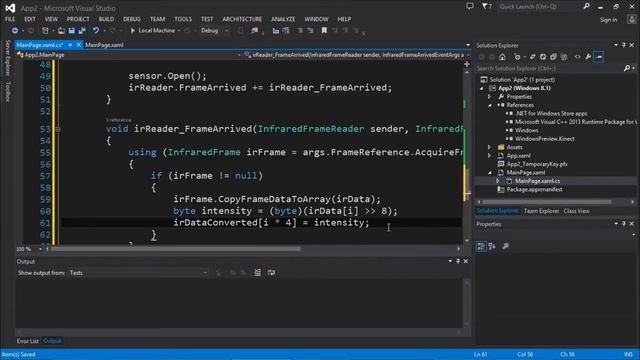This screenshot has height=360, width=640.
Task: Click the Undo toolbar icon
Action: 96,31
